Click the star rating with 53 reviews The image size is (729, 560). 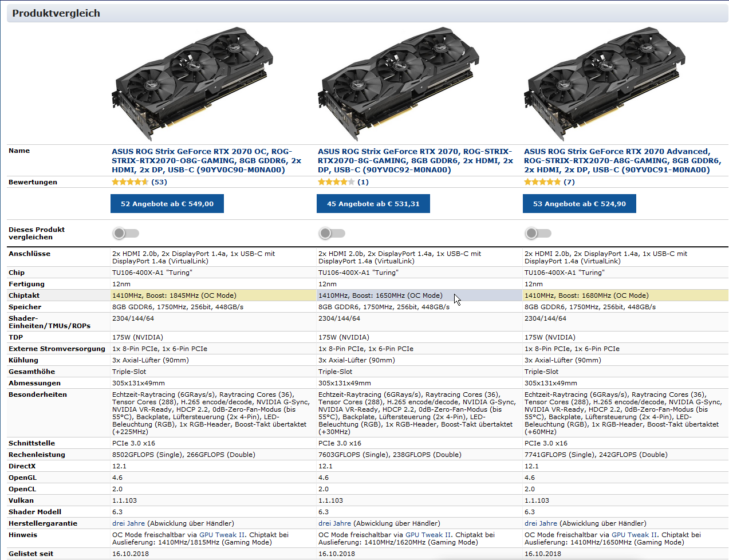(130, 182)
